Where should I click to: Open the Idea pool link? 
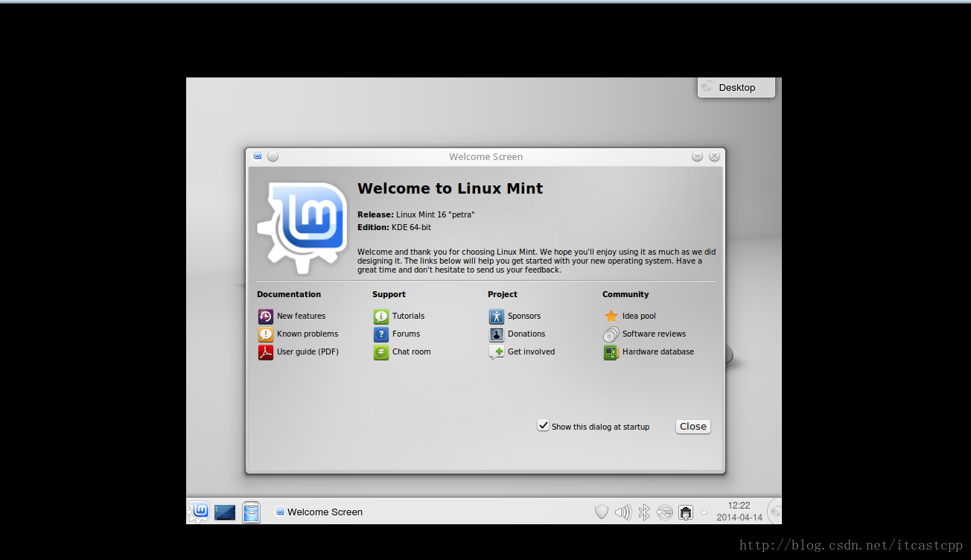[x=639, y=316]
